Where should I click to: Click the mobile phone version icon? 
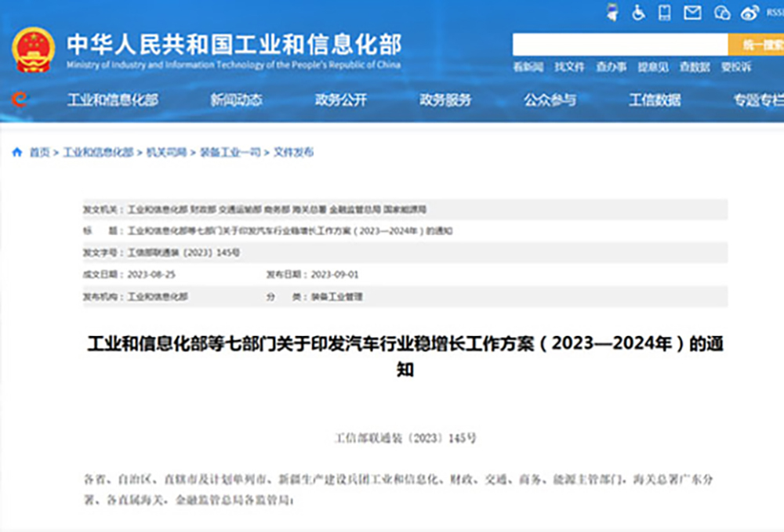(x=665, y=13)
